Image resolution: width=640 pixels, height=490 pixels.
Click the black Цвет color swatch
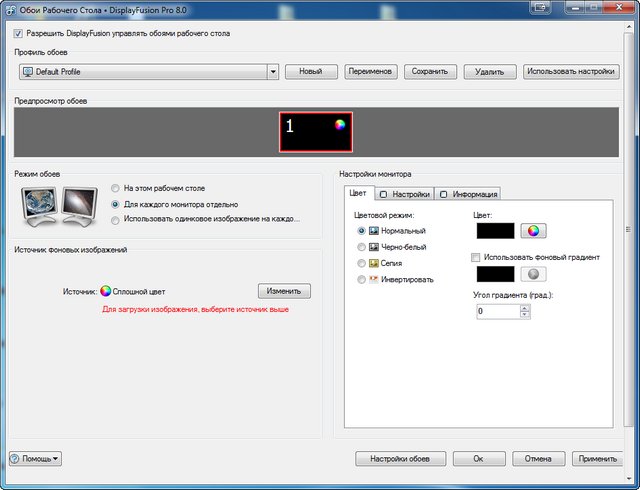tap(495, 231)
